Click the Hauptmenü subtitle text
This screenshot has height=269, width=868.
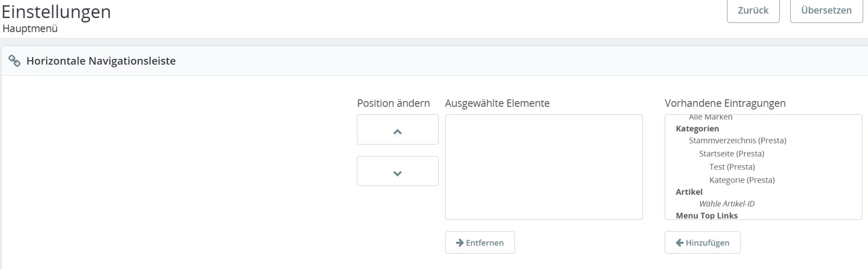30,29
